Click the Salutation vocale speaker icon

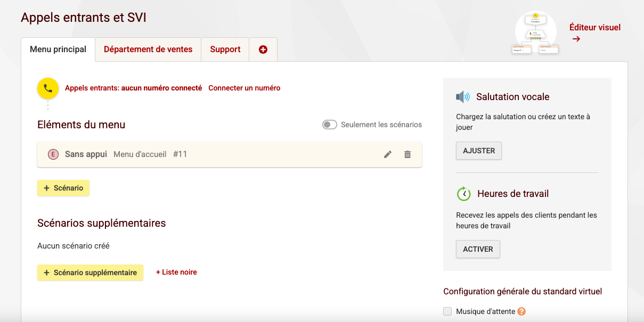(462, 97)
